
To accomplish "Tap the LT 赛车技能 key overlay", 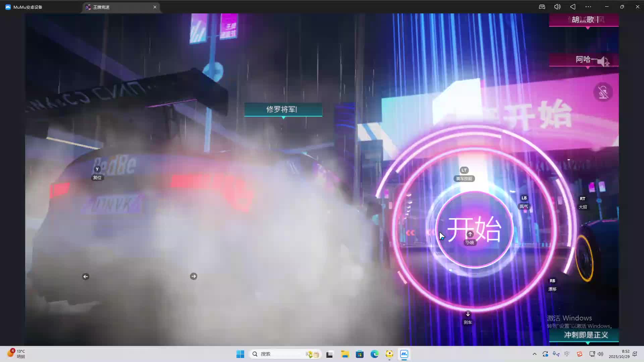I will (464, 170).
